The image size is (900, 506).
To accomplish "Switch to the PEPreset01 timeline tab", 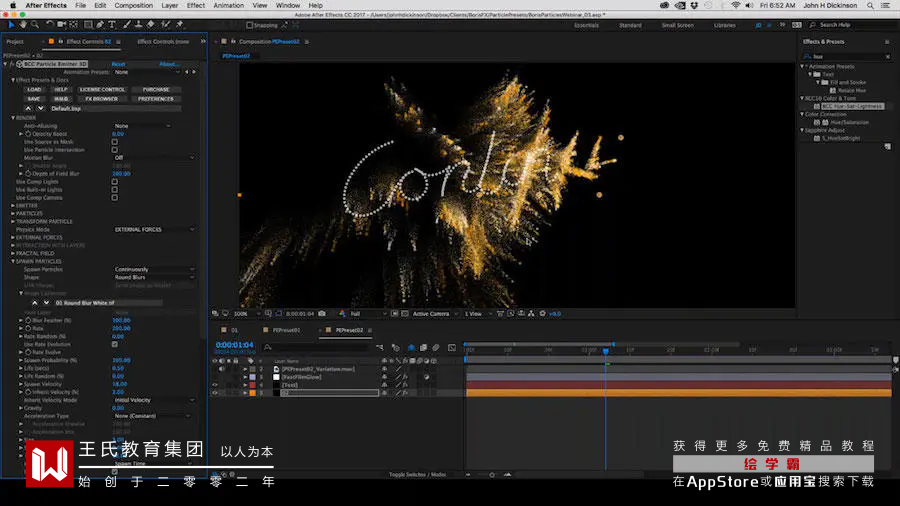I will point(286,330).
